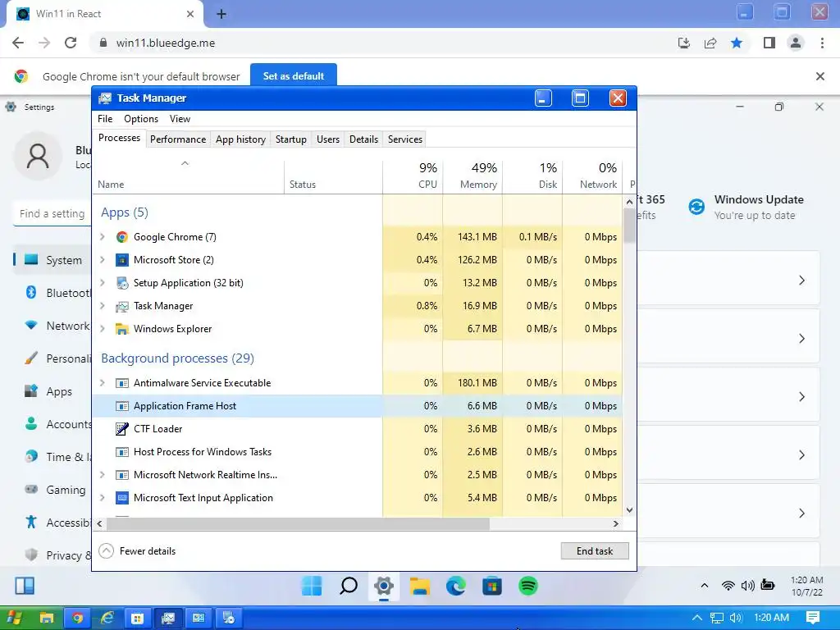Dismiss the default browser infobar
The width and height of the screenshot is (840, 630).
820,76
